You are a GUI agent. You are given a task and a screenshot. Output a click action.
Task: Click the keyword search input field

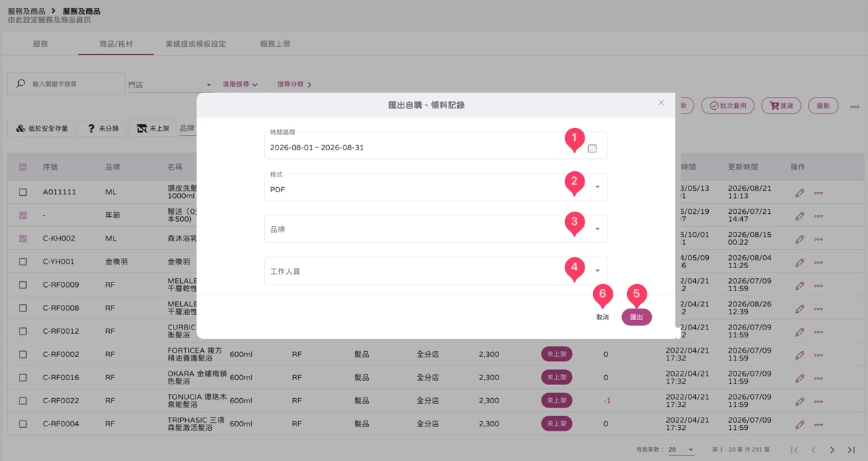[67, 84]
